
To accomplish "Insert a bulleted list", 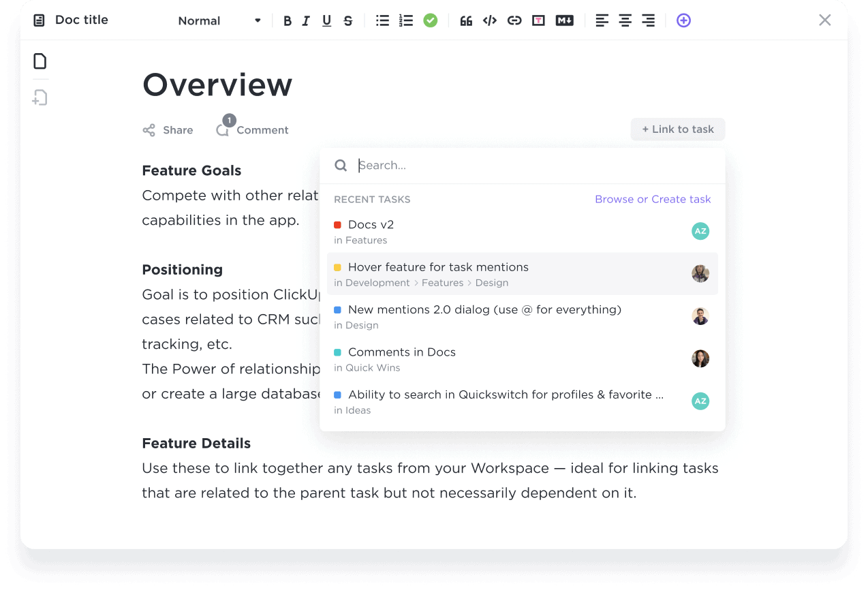I will pyautogui.click(x=383, y=21).
